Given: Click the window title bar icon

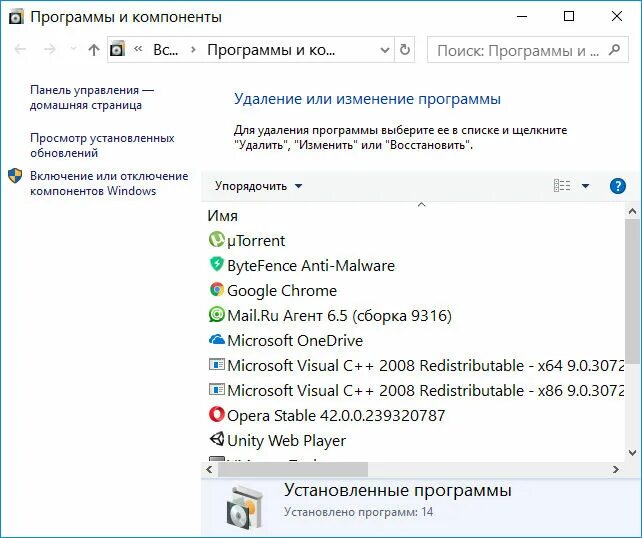Looking at the screenshot, I should coord(16,17).
